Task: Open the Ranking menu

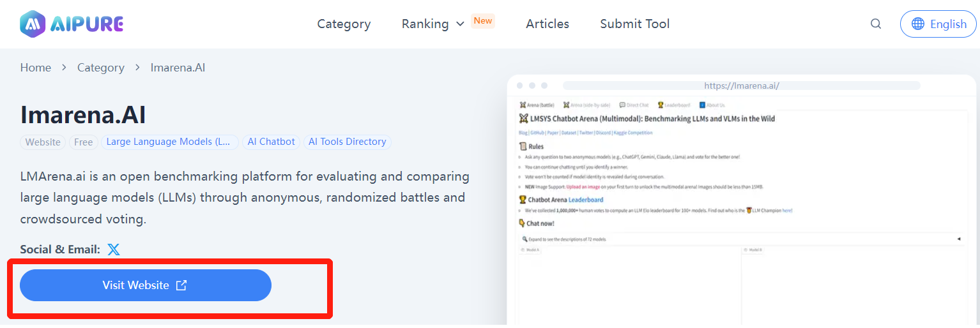Action: [x=425, y=24]
